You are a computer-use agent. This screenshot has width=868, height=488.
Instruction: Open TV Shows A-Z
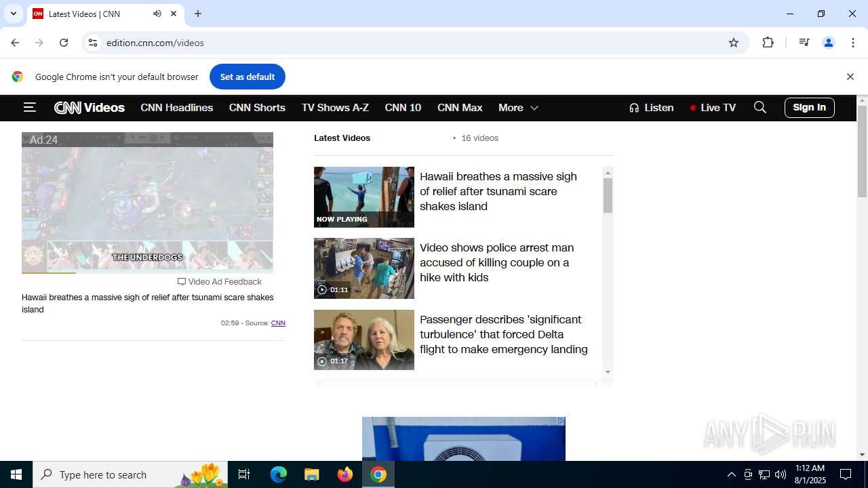335,108
